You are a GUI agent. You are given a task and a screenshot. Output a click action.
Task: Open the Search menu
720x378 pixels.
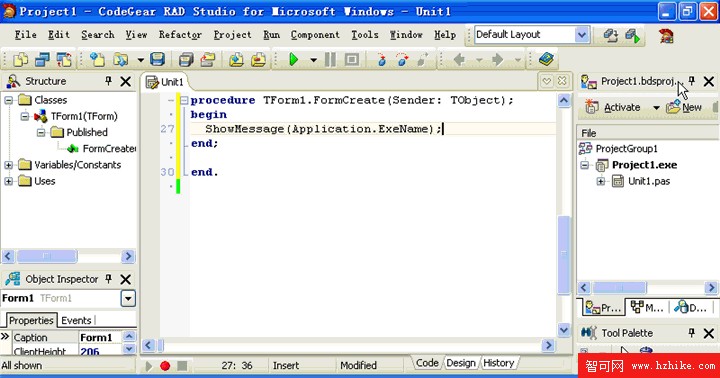(98, 35)
